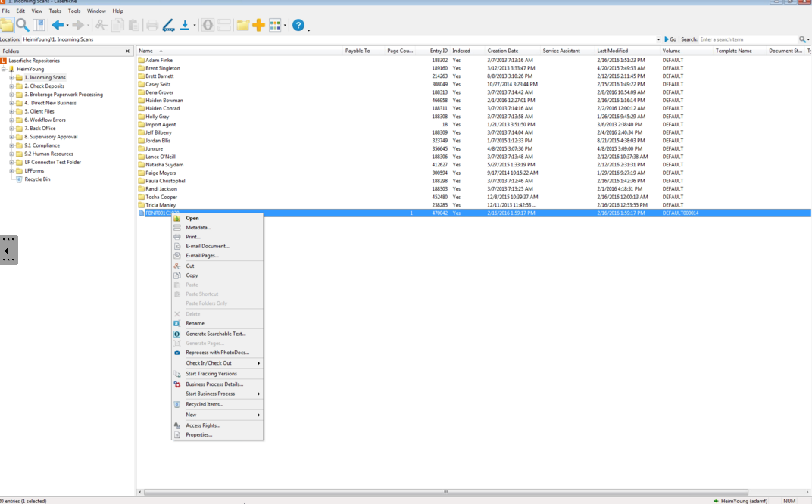The height and width of the screenshot is (504, 812).
Task: Open the view style dropdown arrow in toolbar
Action: [x=285, y=26]
